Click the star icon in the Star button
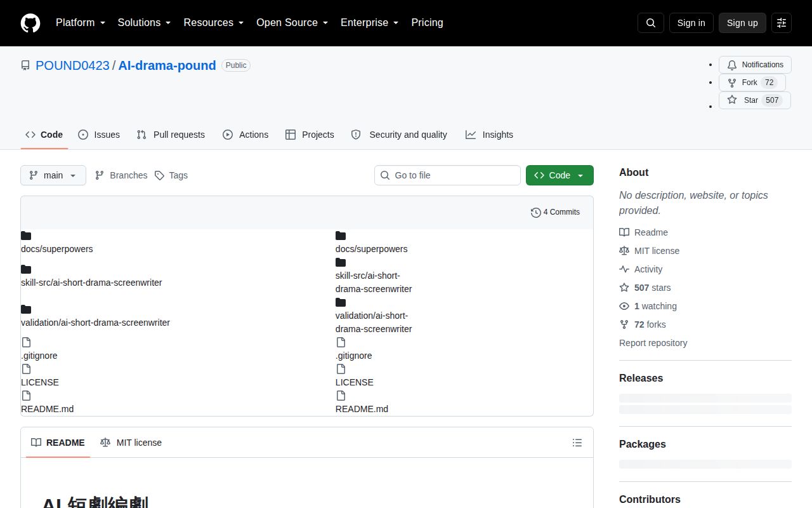 pyautogui.click(x=732, y=100)
